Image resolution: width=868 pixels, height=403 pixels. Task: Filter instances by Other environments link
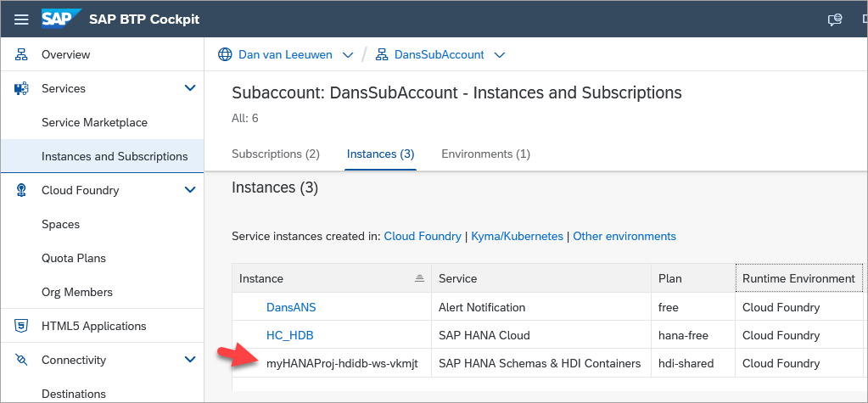tap(624, 237)
